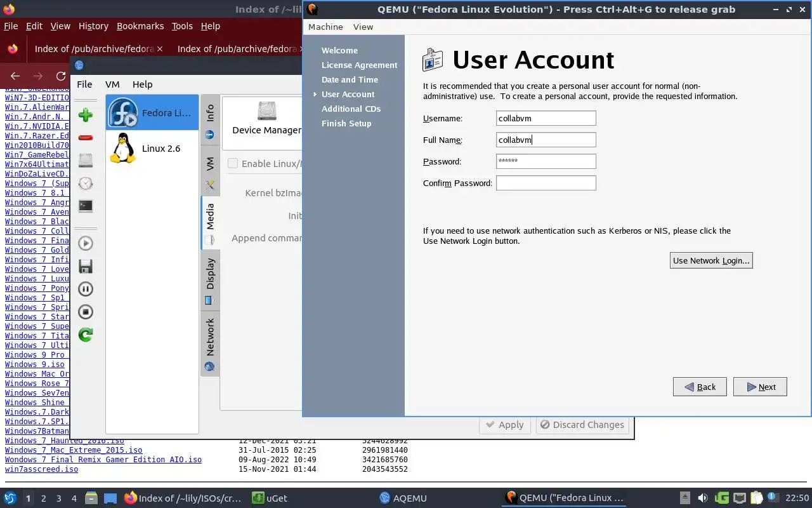Viewport: 812px width, 508px height.
Task: Click the clipboard tray icon
Action: pyautogui.click(x=756, y=498)
